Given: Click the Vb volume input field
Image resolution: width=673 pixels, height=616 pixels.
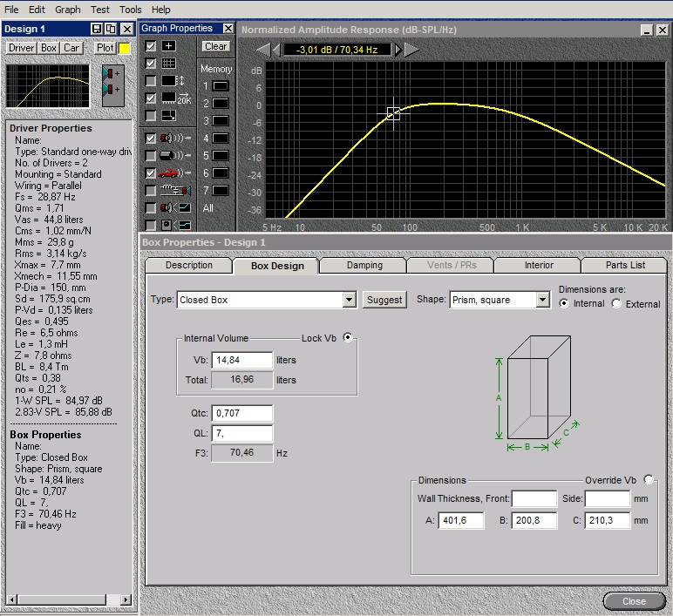Looking at the screenshot, I should (x=241, y=360).
